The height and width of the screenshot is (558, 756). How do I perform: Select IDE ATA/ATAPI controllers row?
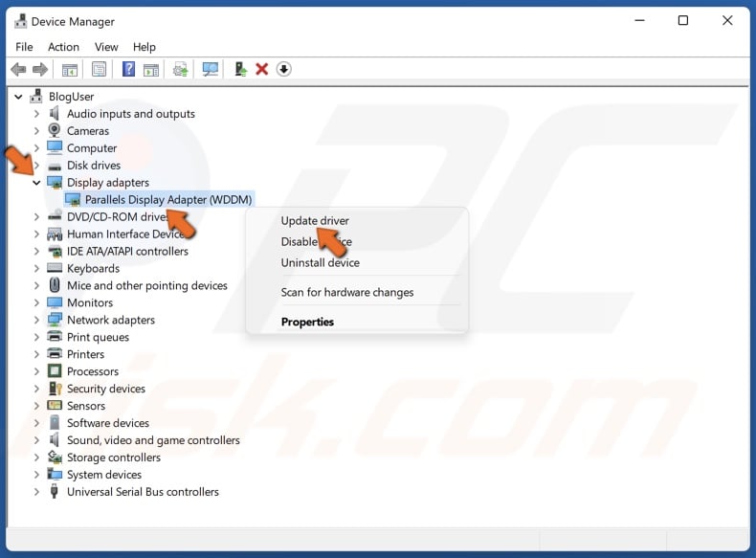(127, 251)
